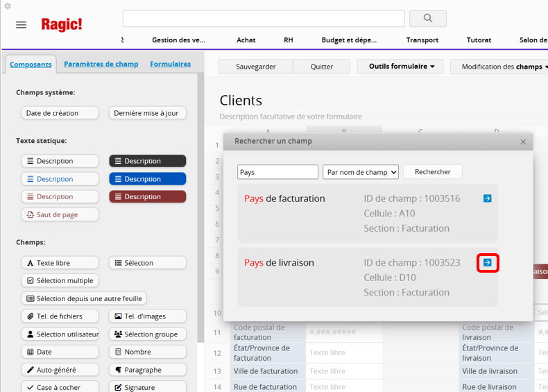This screenshot has width=548, height=392.
Task: Add a Sélection multiple field
Action: pyautogui.click(x=60, y=280)
